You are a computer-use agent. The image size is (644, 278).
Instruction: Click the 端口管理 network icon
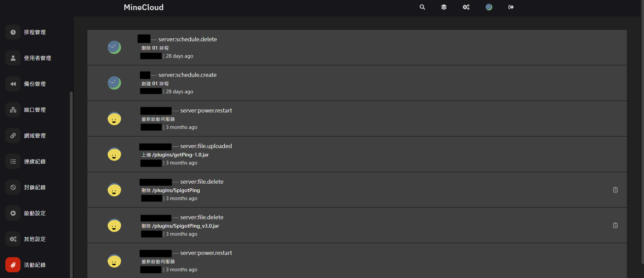point(13,110)
